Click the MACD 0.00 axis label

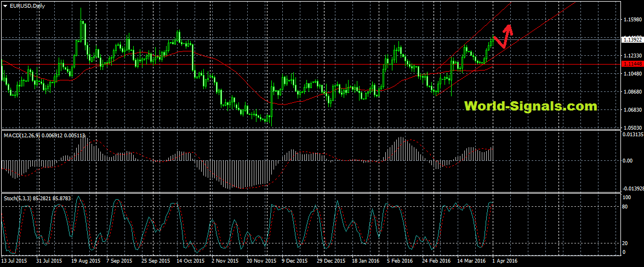coord(629,161)
